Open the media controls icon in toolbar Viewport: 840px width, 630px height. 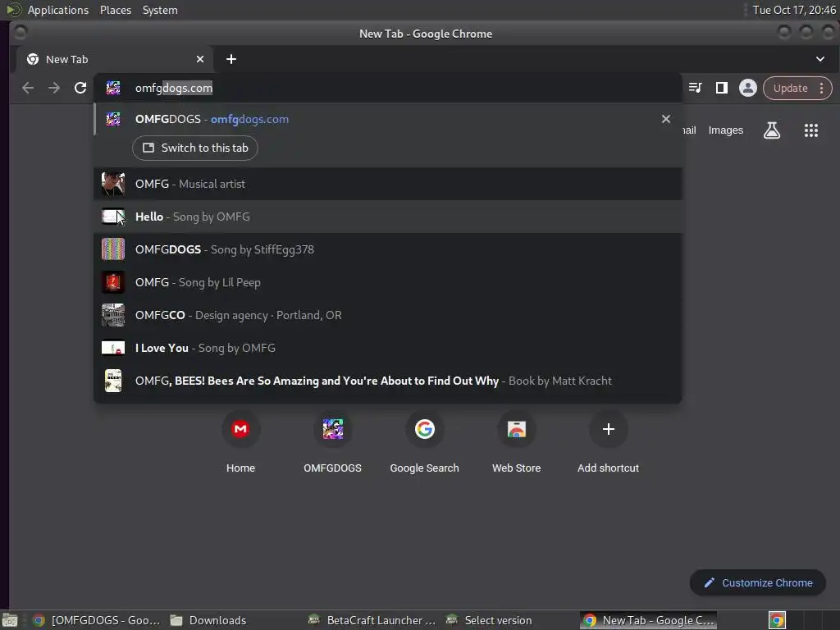[696, 88]
